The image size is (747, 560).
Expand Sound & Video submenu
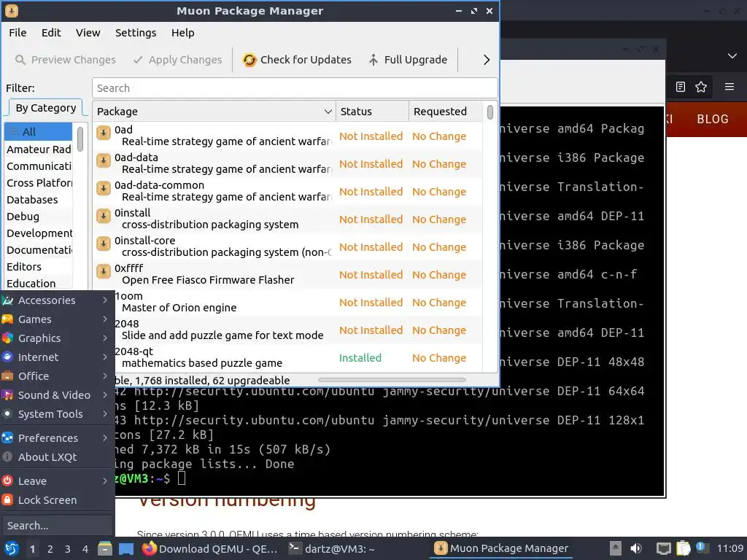tap(56, 395)
